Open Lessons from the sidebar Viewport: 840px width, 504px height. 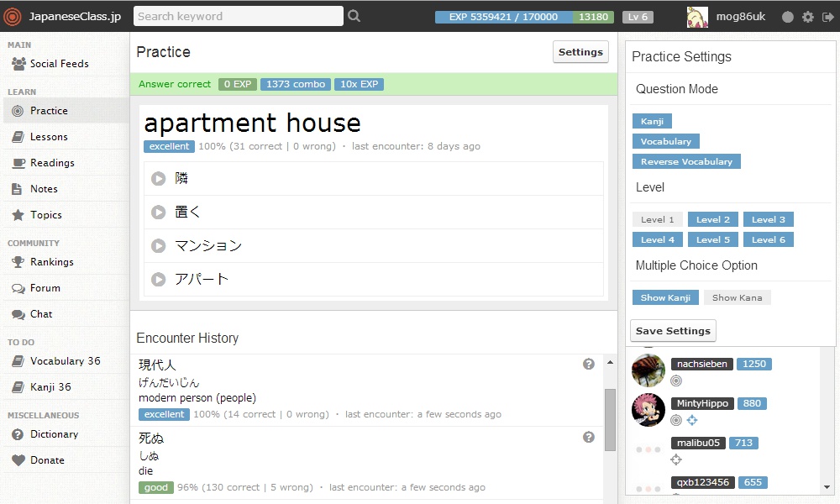(x=49, y=137)
